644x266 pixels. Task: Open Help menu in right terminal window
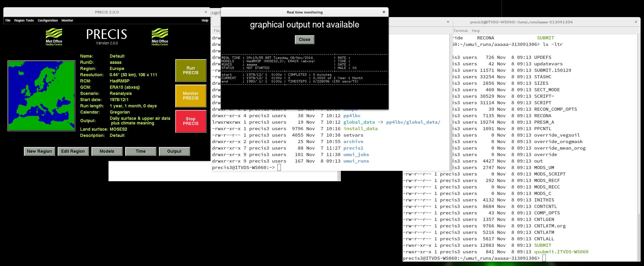point(476,31)
